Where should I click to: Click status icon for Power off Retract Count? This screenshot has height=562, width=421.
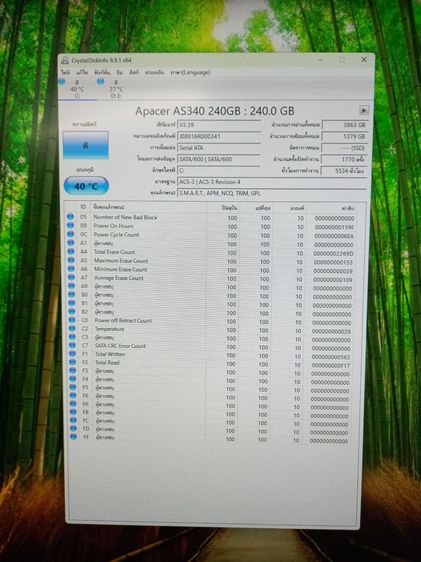(72, 320)
